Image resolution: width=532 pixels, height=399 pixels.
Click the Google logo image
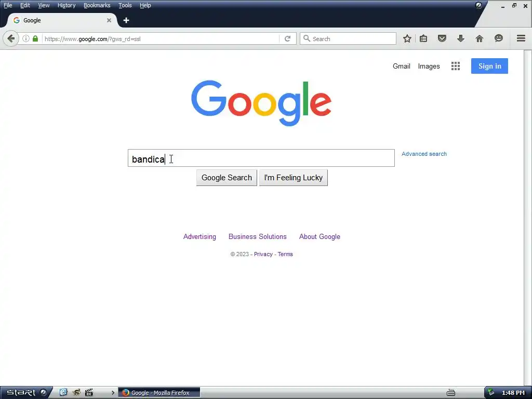(261, 103)
